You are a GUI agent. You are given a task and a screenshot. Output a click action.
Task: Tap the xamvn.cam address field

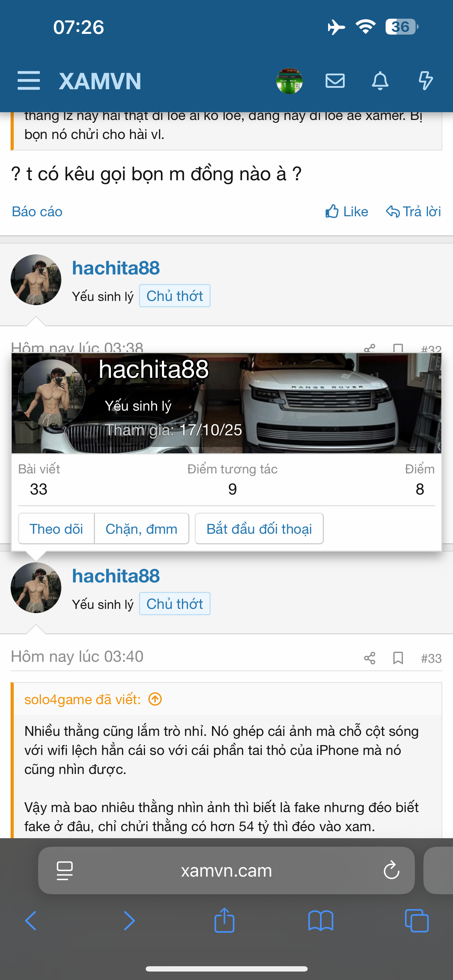click(226, 870)
